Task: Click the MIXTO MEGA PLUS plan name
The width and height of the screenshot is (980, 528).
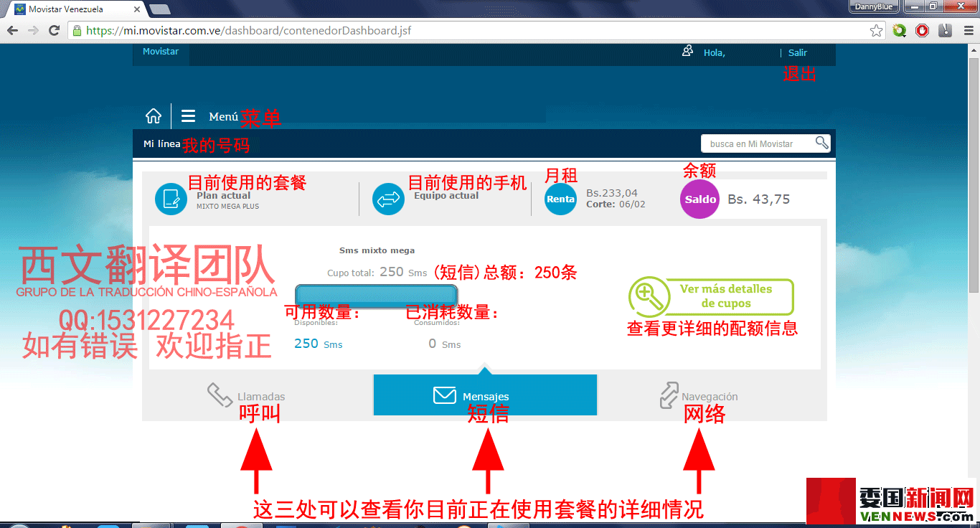Action: (x=228, y=207)
